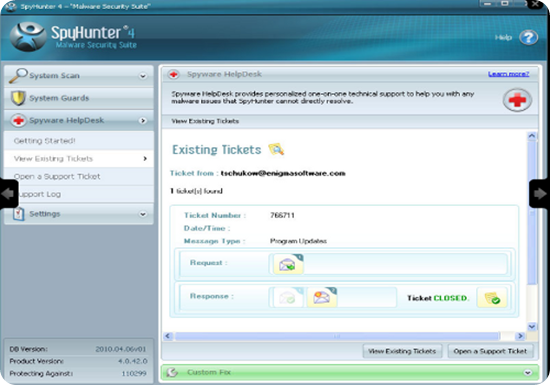Click the View Existing Tickets button

tap(402, 351)
